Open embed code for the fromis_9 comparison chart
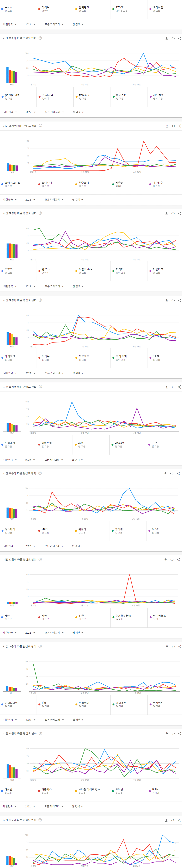The width and height of the screenshot is (182, 868). click(x=173, y=126)
